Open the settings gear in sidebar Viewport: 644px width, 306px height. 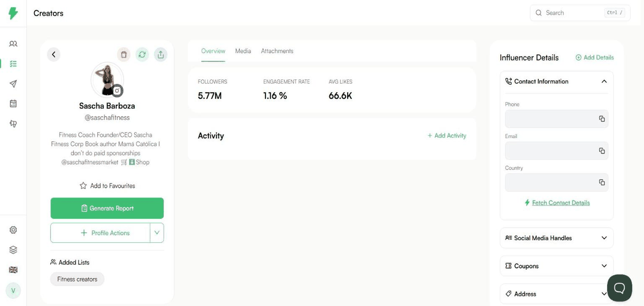click(x=13, y=230)
